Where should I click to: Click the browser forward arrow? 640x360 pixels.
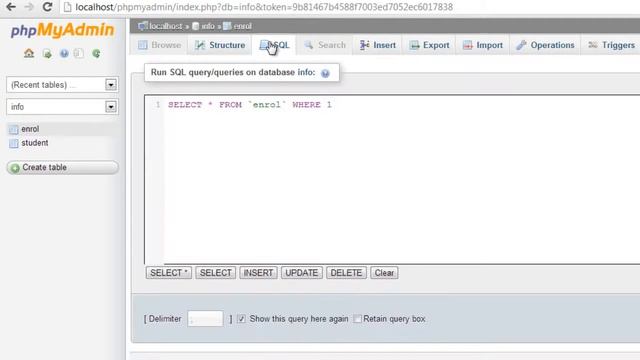(x=29, y=7)
